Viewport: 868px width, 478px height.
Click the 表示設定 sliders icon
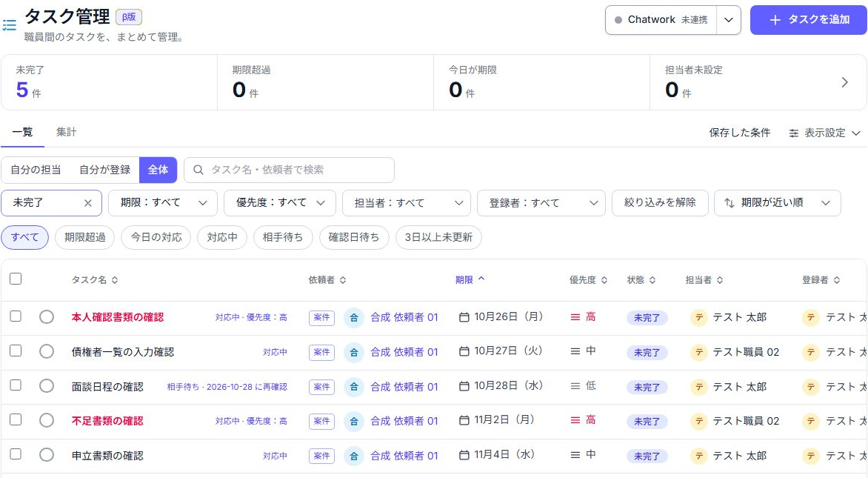click(x=794, y=133)
